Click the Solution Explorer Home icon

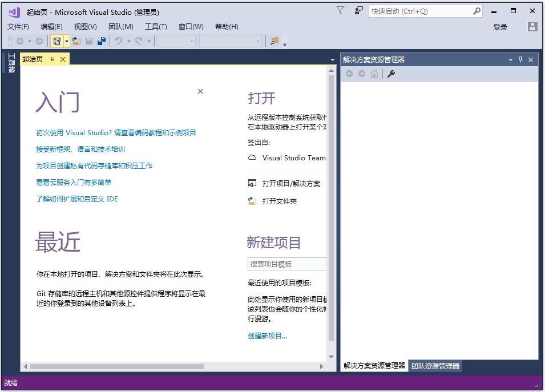point(374,74)
